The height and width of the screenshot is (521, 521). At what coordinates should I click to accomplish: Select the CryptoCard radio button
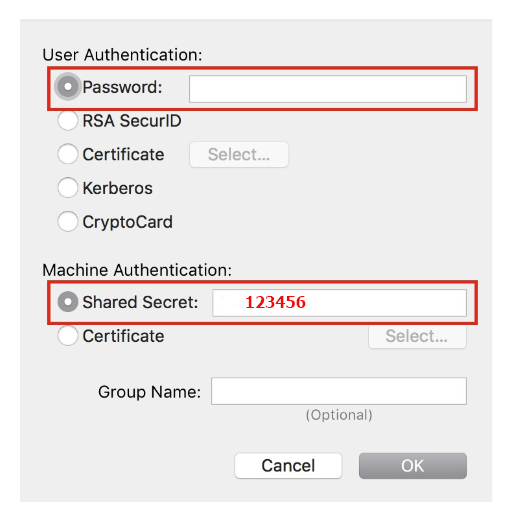68,222
